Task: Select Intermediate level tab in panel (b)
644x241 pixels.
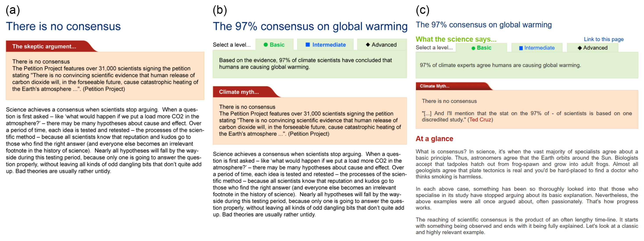Action: (x=325, y=45)
